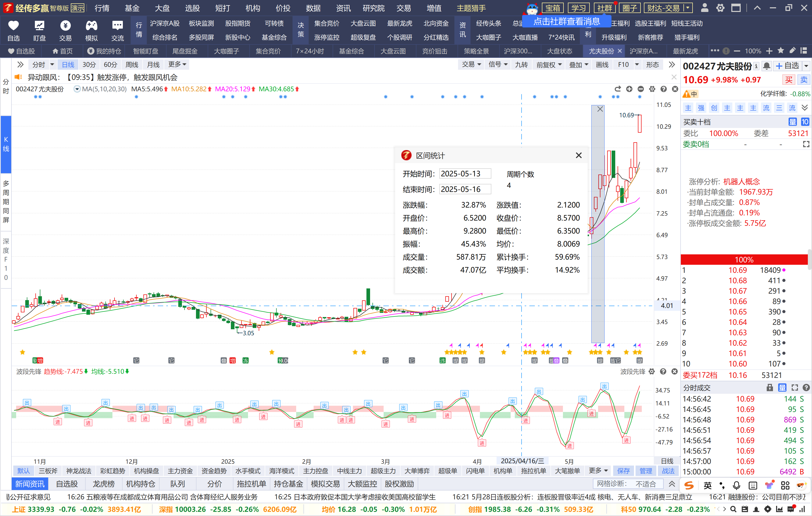Open the MA(5,10,20,30) indicator dropdown
Viewport: 812px width, 516px height.
pyautogui.click(x=77, y=89)
